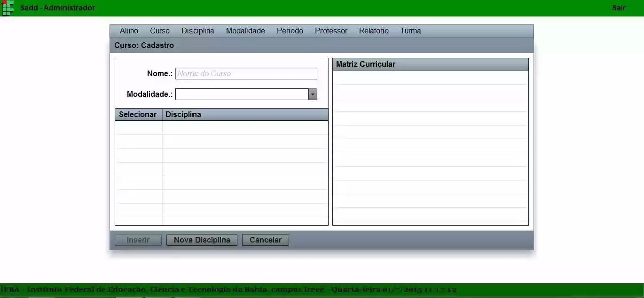Click the Cancelar button
The height and width of the screenshot is (298, 644).
(265, 240)
